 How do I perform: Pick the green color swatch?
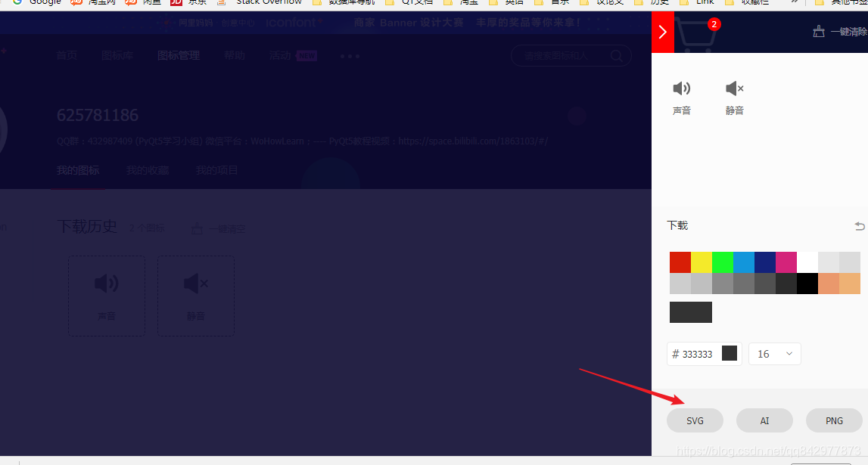coord(723,262)
